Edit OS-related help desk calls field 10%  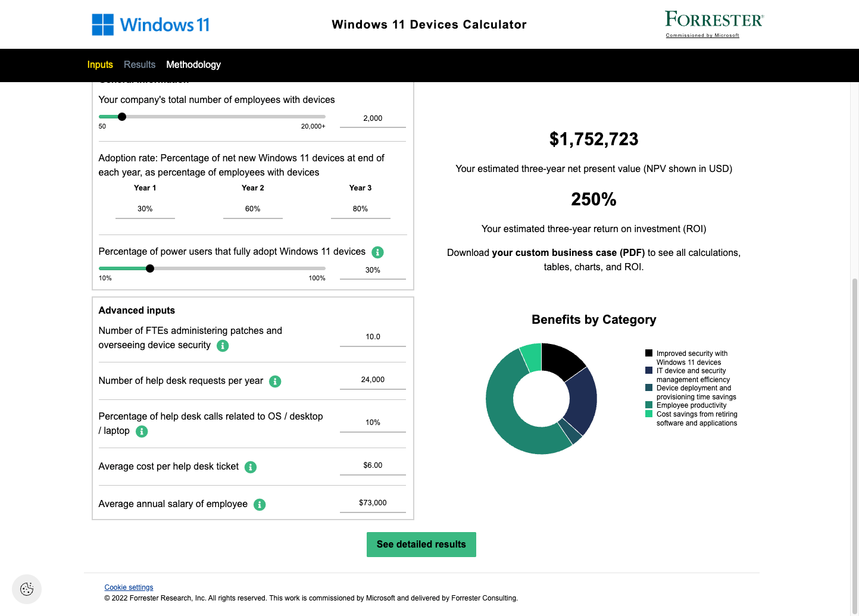pyautogui.click(x=373, y=423)
